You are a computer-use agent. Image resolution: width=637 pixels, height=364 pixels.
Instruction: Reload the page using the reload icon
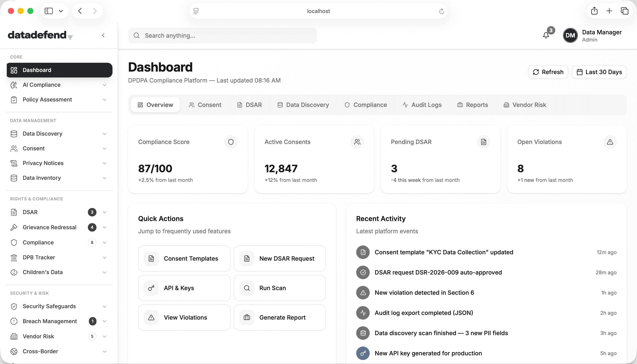click(442, 11)
